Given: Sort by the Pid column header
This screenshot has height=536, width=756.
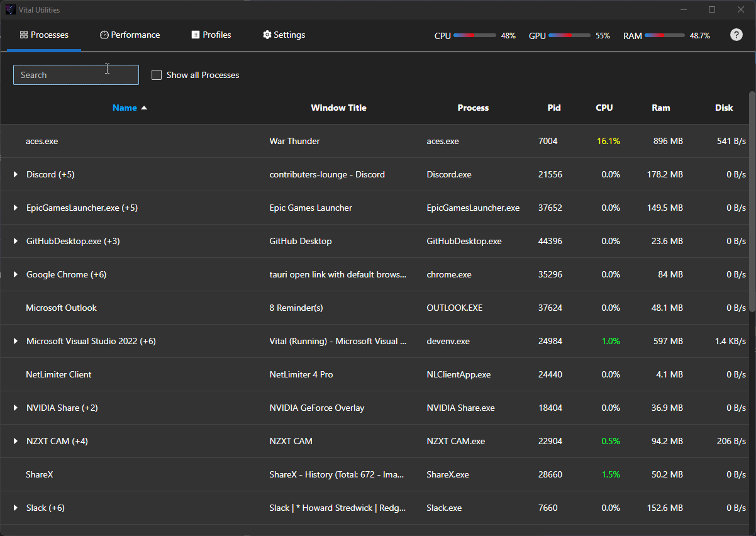Looking at the screenshot, I should pyautogui.click(x=554, y=108).
